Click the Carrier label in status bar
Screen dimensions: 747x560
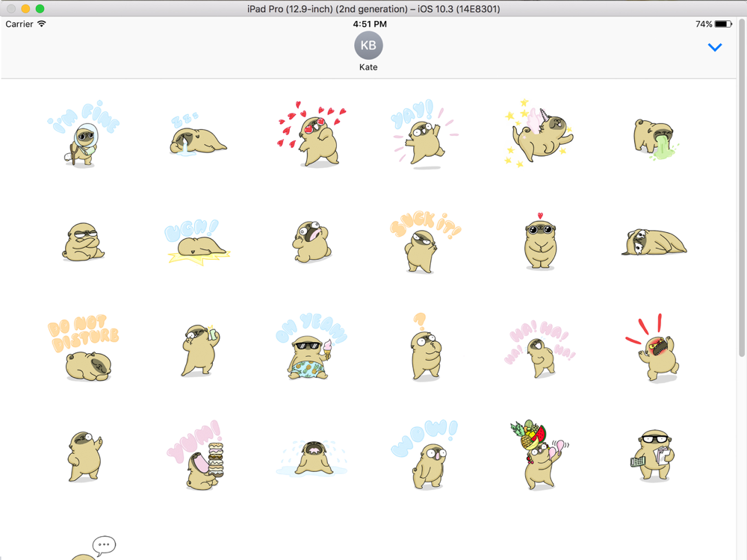(19, 24)
